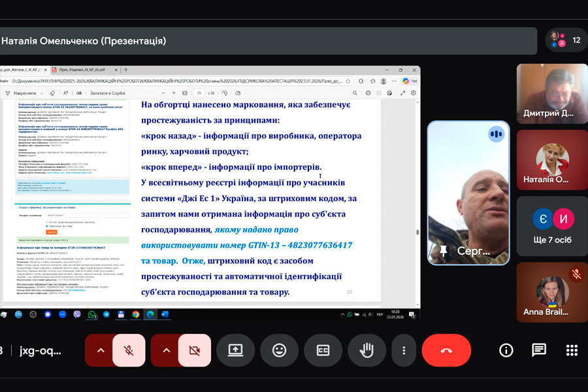Toggle closed captions with the CC button
The image size is (588, 392).
coord(323,350)
